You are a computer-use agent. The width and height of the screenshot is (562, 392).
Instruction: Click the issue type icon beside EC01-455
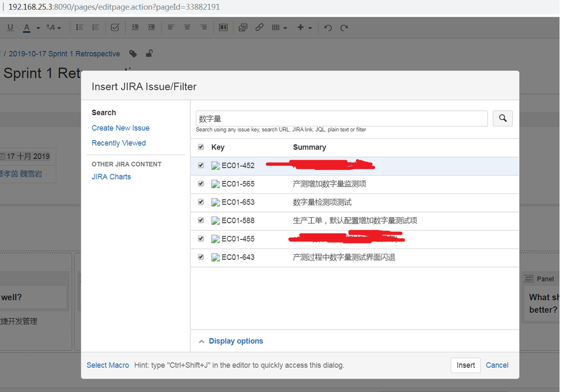[x=215, y=238]
